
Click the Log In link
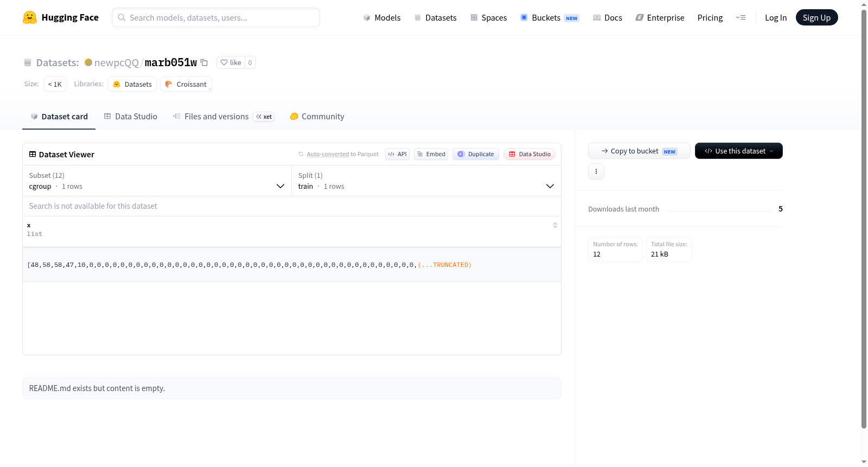pos(776,17)
